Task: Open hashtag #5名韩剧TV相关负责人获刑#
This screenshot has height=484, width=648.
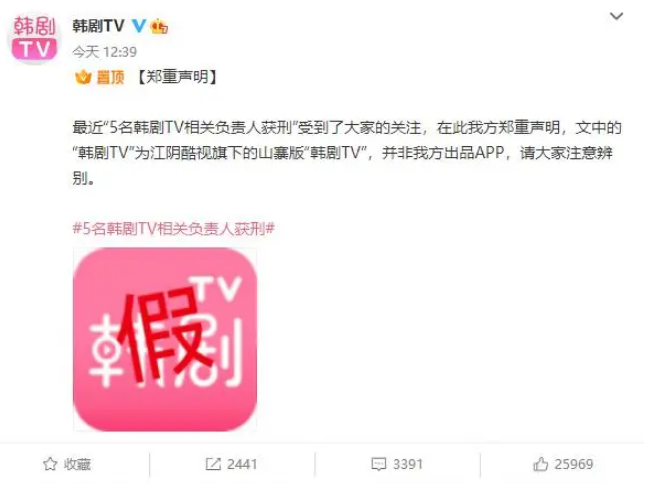Action: click(x=174, y=228)
